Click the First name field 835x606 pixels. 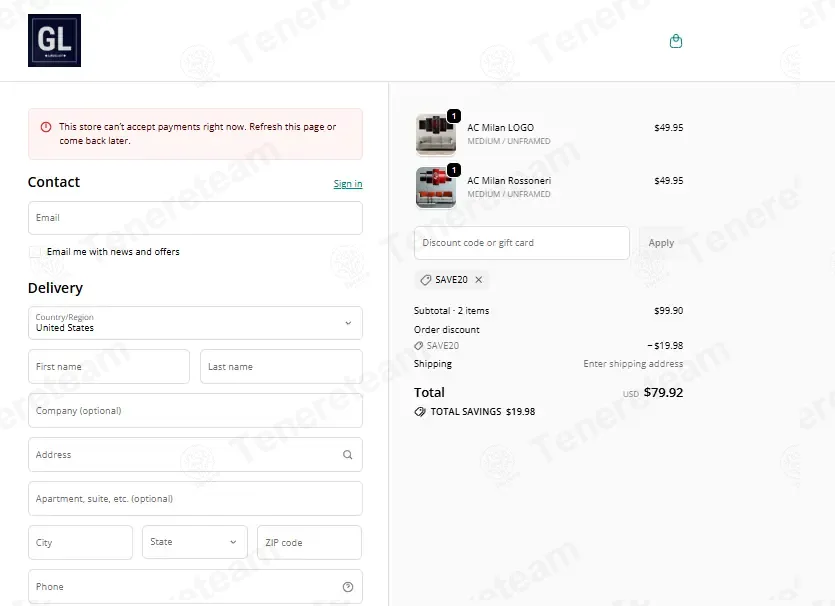pyautogui.click(x=109, y=366)
